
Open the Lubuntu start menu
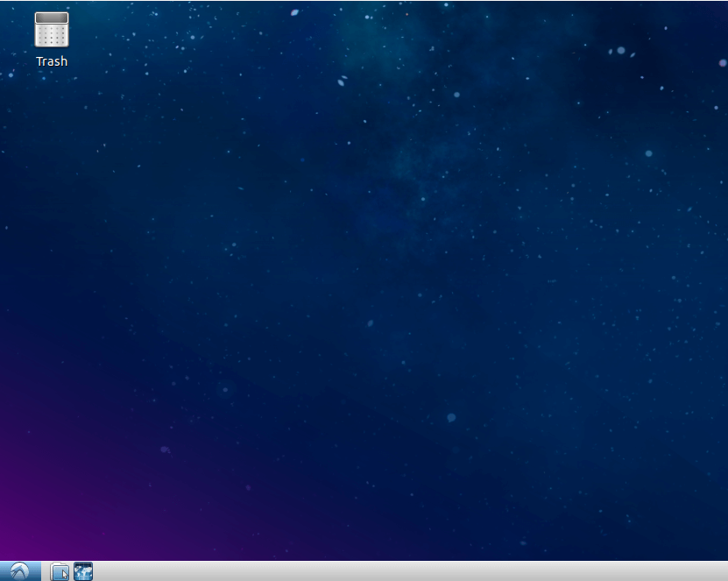(20, 570)
